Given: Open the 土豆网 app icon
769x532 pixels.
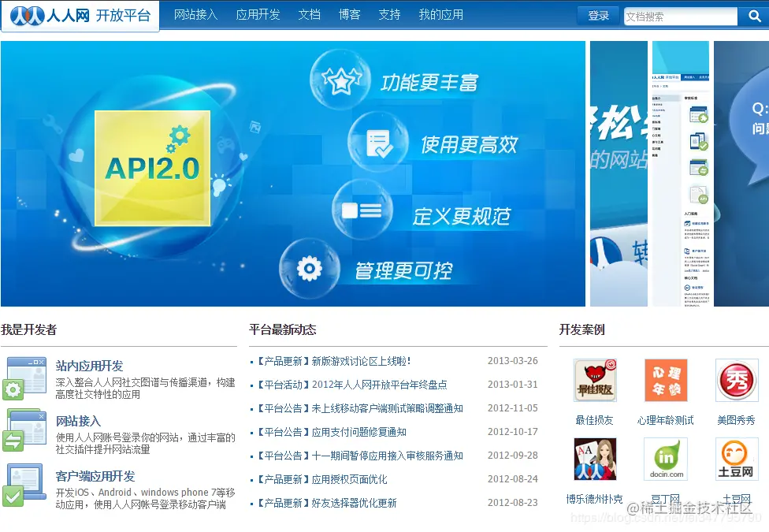Looking at the screenshot, I should click(736, 459).
